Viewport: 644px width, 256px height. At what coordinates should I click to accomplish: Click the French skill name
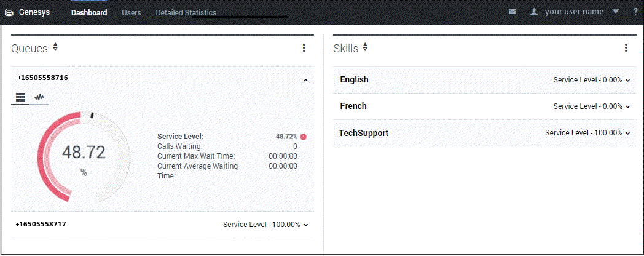[x=353, y=106]
